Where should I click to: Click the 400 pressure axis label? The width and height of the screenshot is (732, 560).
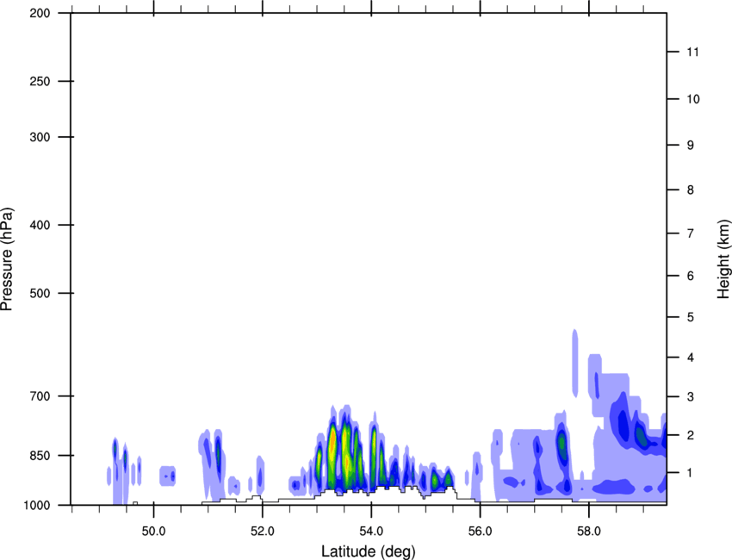coord(40,225)
